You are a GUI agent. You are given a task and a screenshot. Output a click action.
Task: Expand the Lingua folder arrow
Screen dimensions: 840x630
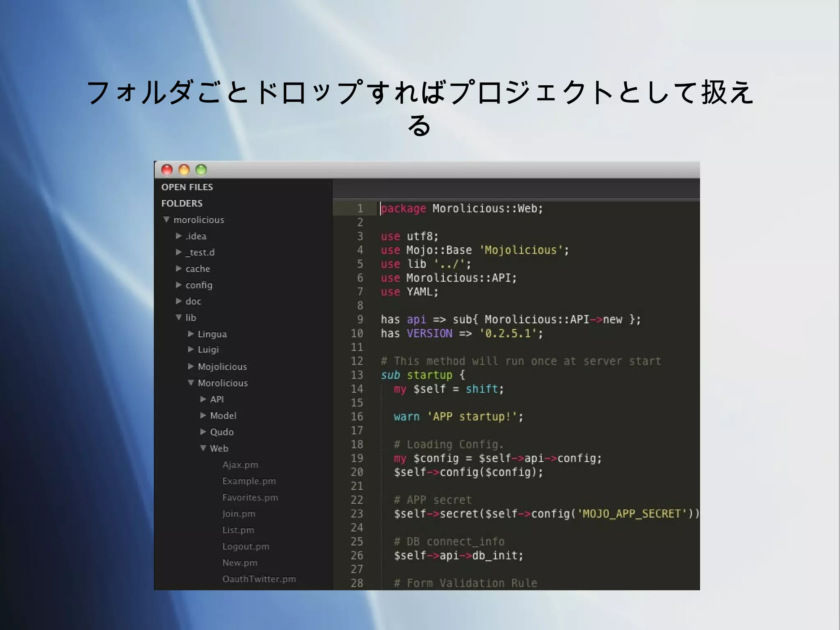(191, 334)
